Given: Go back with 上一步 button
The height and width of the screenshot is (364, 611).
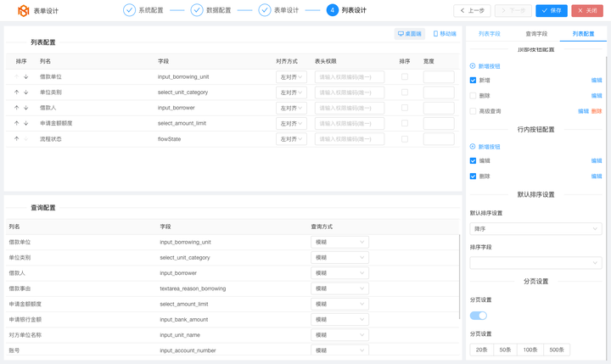Looking at the screenshot, I should tap(472, 10).
